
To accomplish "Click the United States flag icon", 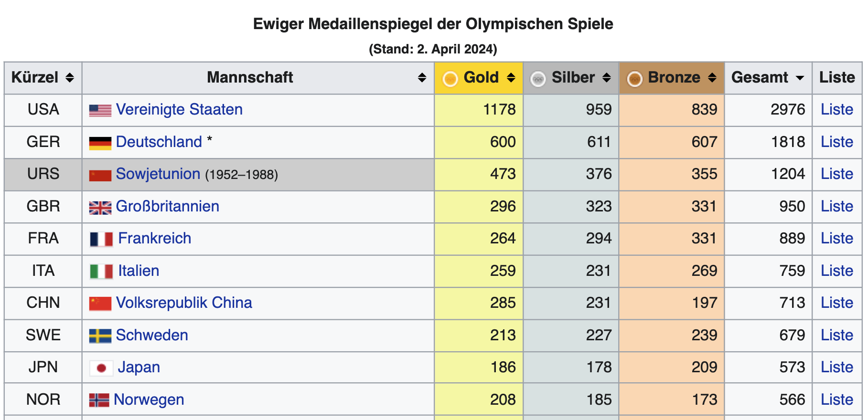I will (100, 110).
